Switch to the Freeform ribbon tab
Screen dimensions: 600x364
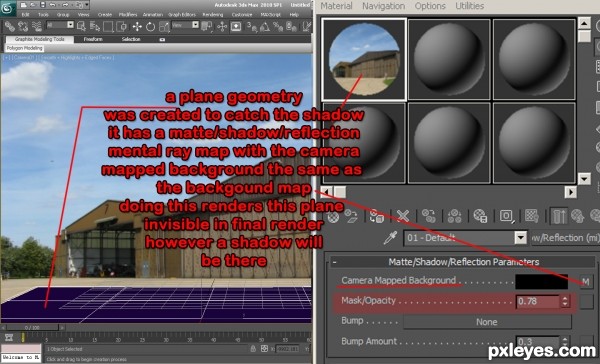pos(93,39)
